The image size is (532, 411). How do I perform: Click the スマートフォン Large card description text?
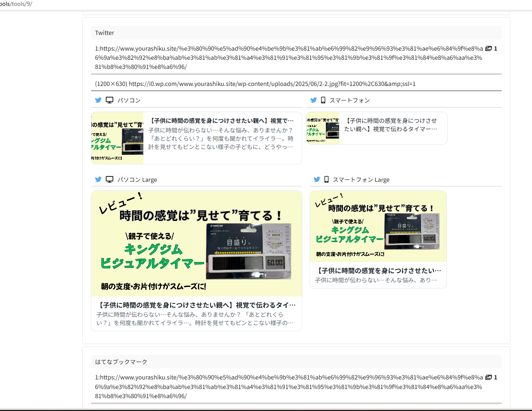(x=376, y=280)
